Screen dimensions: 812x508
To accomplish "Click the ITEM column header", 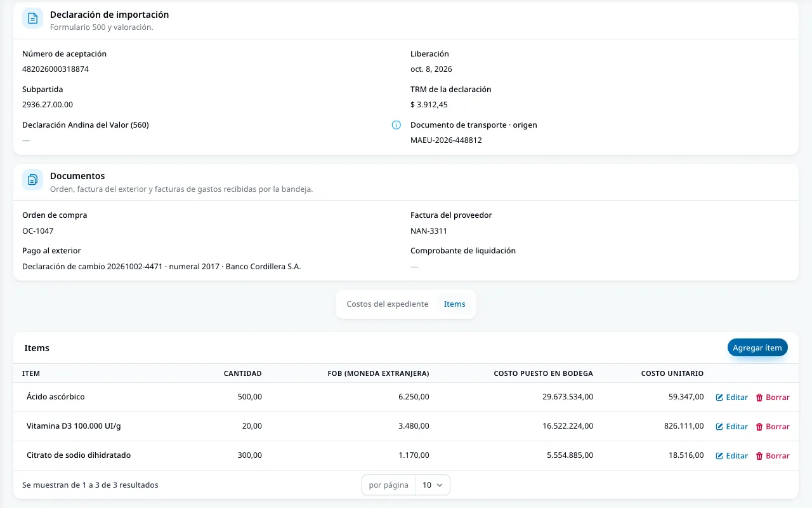I will point(31,373).
